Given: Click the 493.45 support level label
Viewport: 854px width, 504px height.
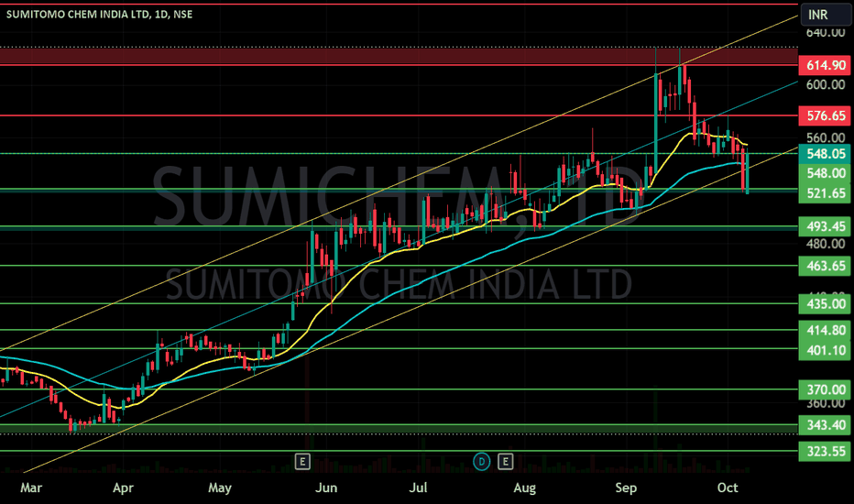Looking at the screenshot, I should (x=825, y=226).
